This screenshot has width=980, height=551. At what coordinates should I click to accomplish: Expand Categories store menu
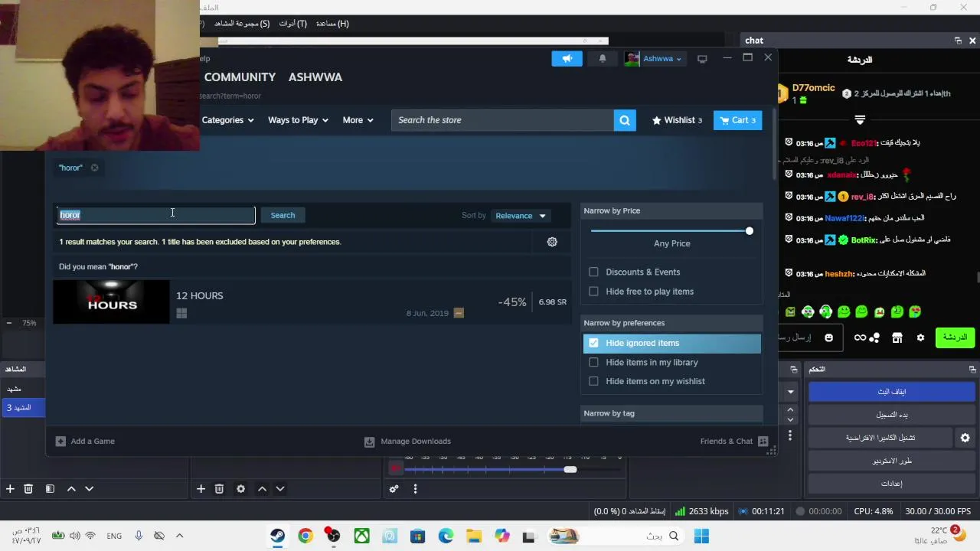(x=227, y=120)
